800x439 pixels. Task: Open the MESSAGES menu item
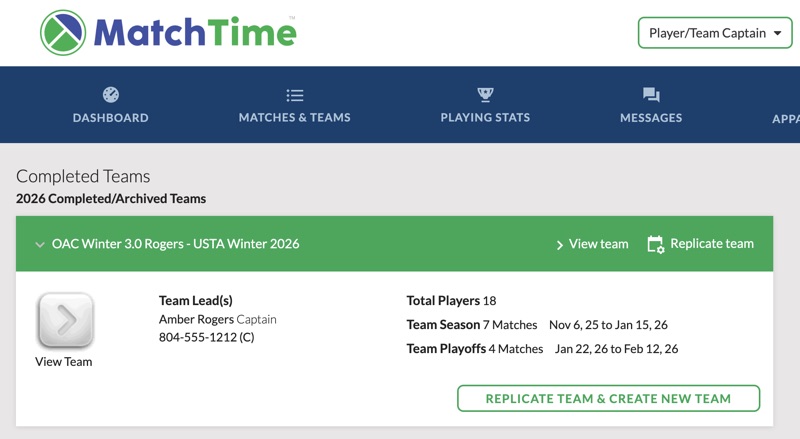[x=651, y=118]
